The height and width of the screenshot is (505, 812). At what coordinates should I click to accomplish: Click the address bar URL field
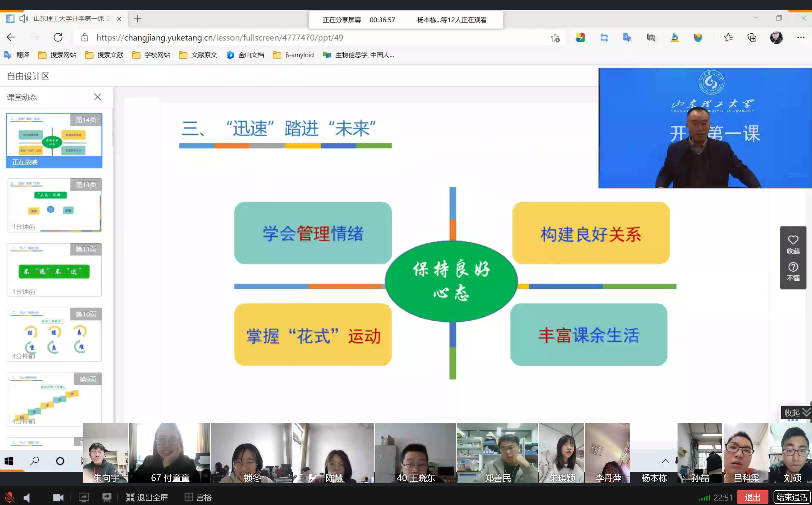pyautogui.click(x=220, y=38)
